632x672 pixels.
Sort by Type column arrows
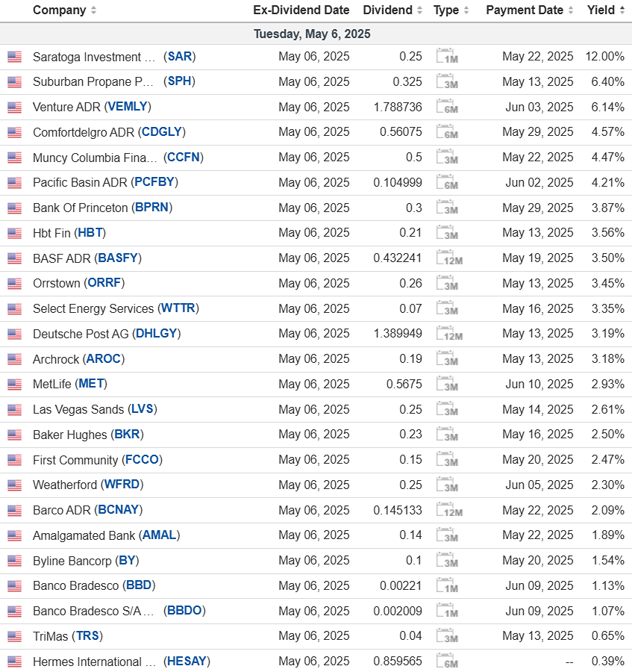(x=466, y=10)
